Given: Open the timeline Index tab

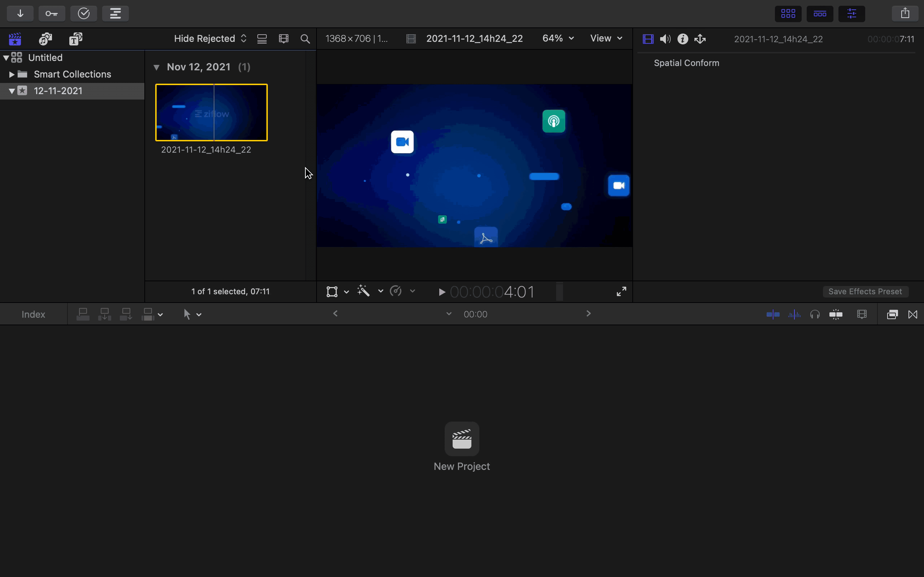Looking at the screenshot, I should [33, 314].
